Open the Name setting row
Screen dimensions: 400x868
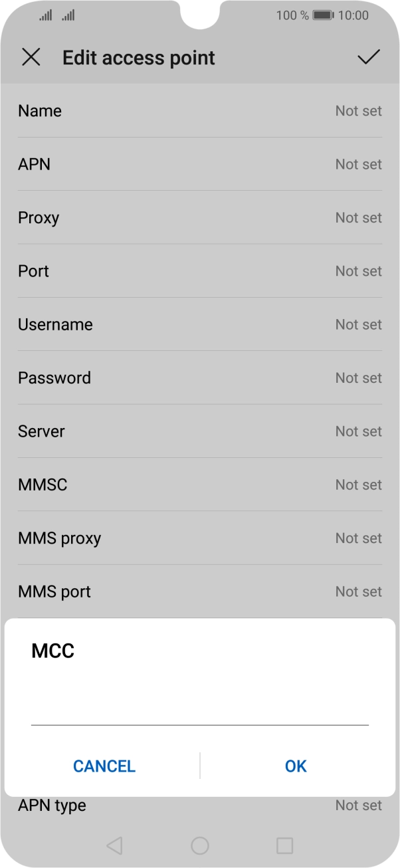(x=199, y=111)
